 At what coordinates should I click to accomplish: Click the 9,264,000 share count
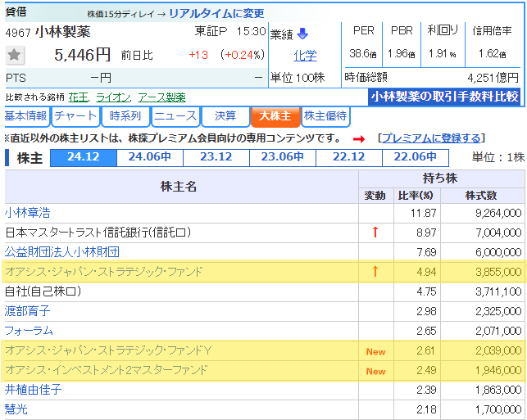coord(498,213)
